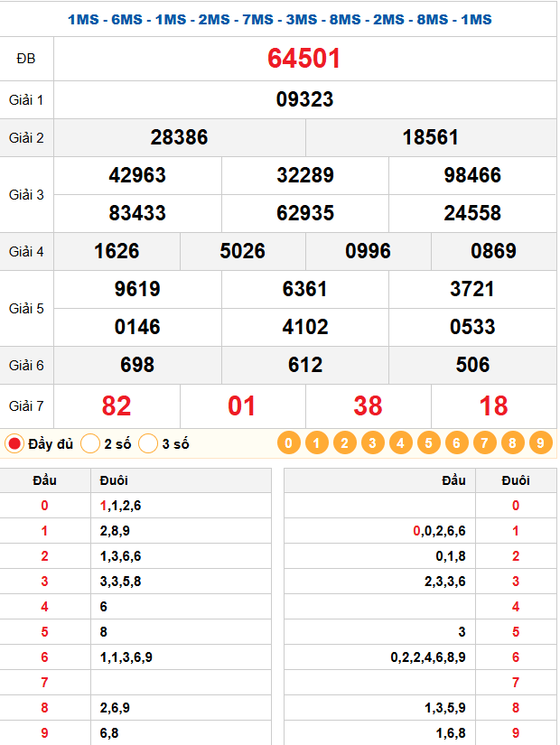Click the orange digit 6 circle

point(456,442)
